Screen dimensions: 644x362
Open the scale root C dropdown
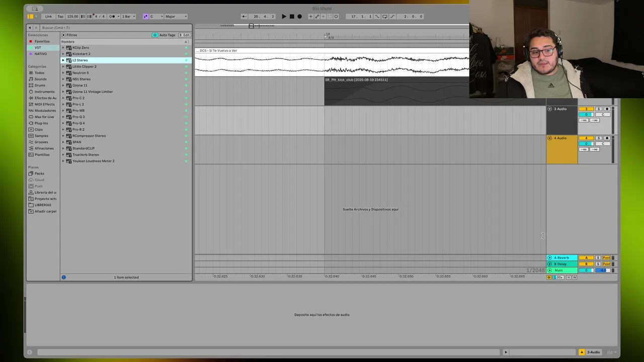point(156,17)
